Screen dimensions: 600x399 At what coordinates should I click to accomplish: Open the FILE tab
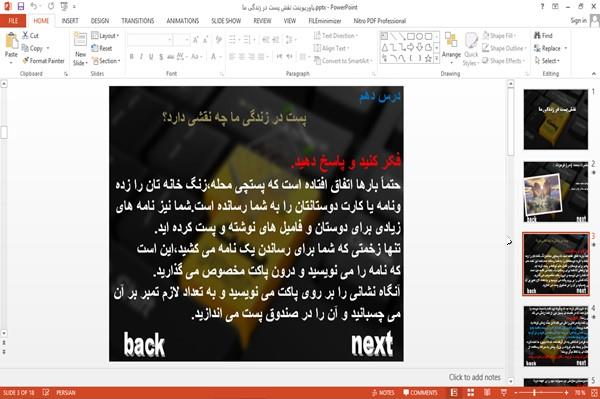13,21
